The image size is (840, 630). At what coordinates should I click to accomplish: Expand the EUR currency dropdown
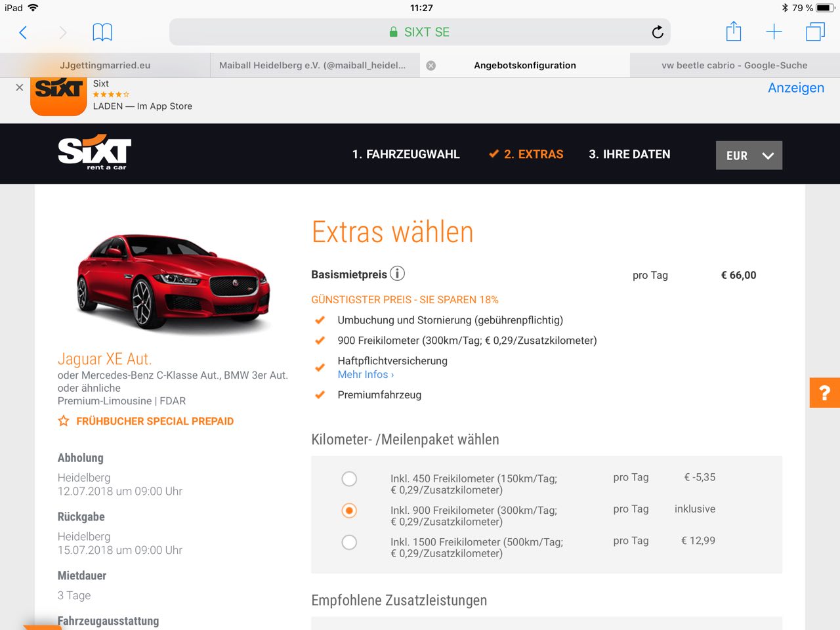pos(749,156)
